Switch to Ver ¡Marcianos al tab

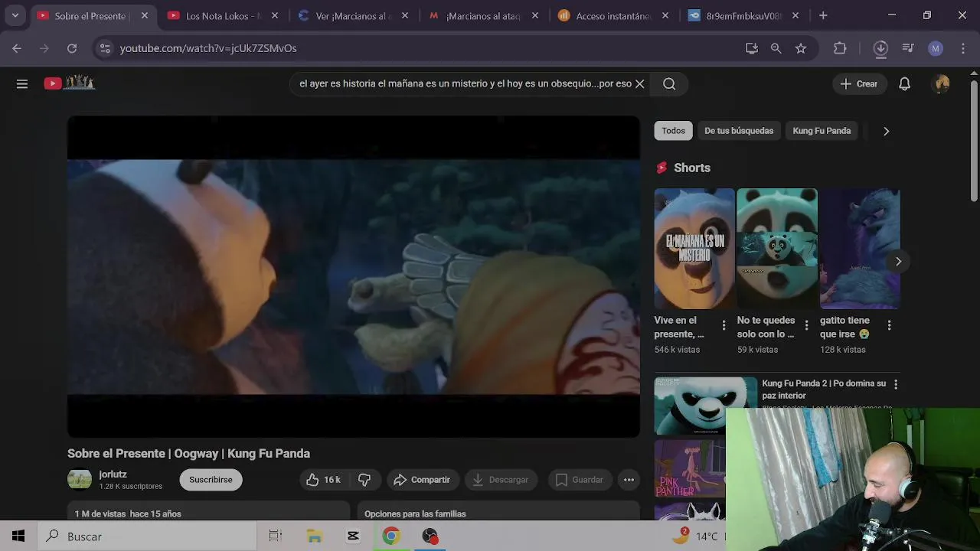352,15
